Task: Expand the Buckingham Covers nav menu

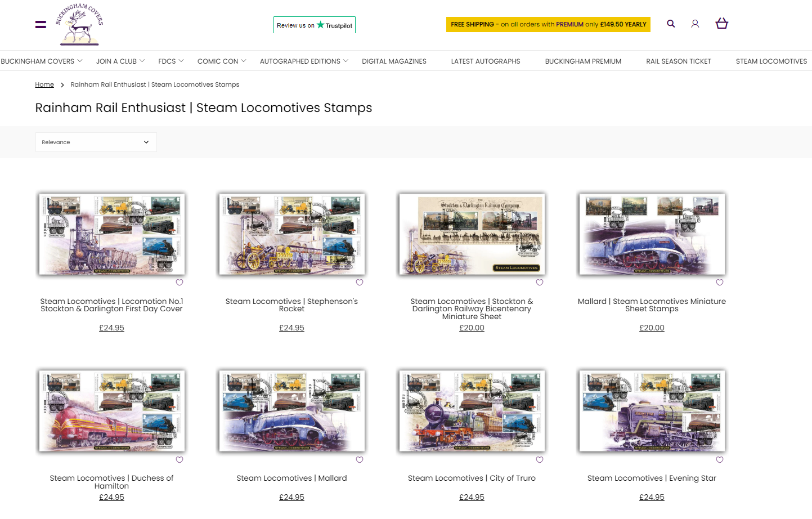Action: pyautogui.click(x=42, y=61)
